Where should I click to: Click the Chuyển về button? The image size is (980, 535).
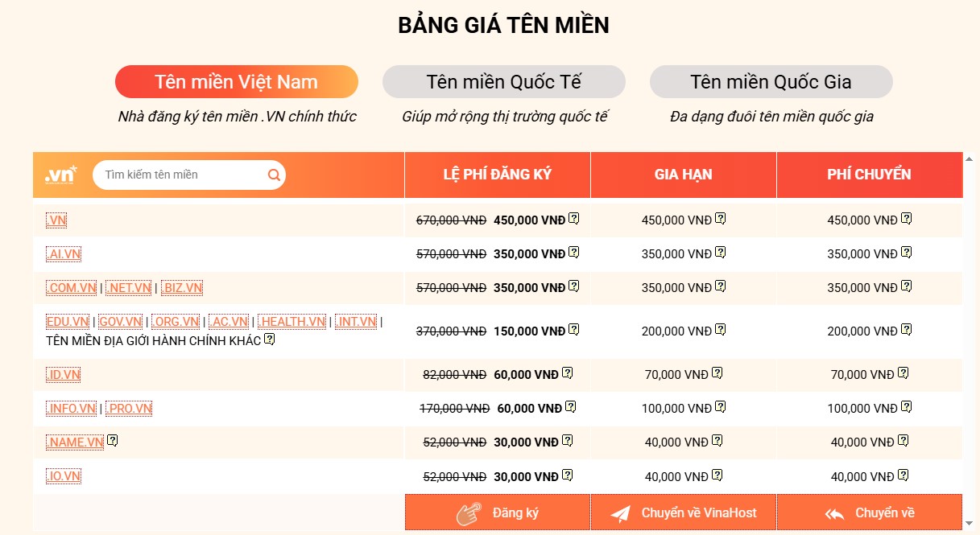pyautogui.click(x=870, y=512)
